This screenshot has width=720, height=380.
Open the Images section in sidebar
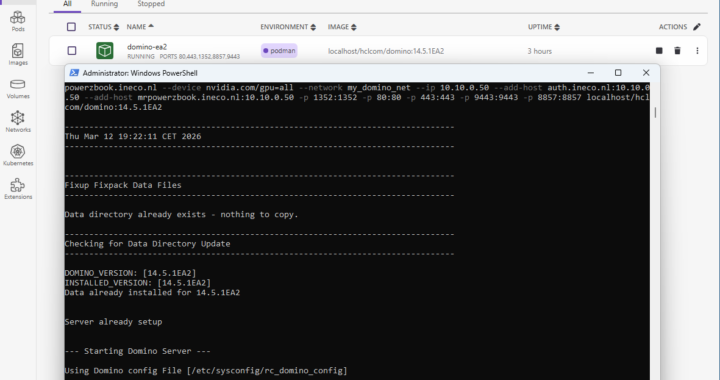pos(18,55)
